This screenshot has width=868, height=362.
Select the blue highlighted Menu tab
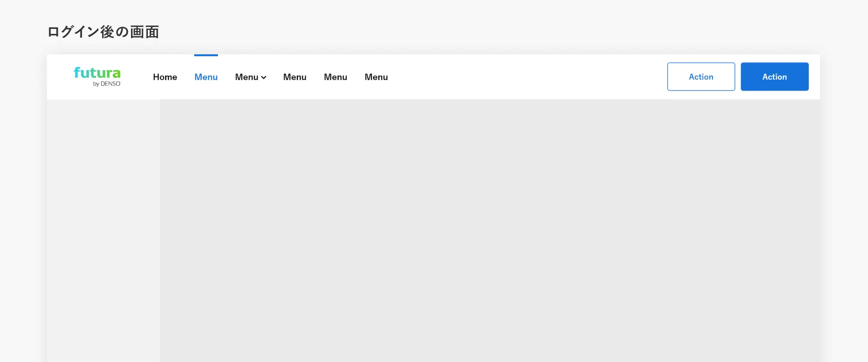pos(206,77)
